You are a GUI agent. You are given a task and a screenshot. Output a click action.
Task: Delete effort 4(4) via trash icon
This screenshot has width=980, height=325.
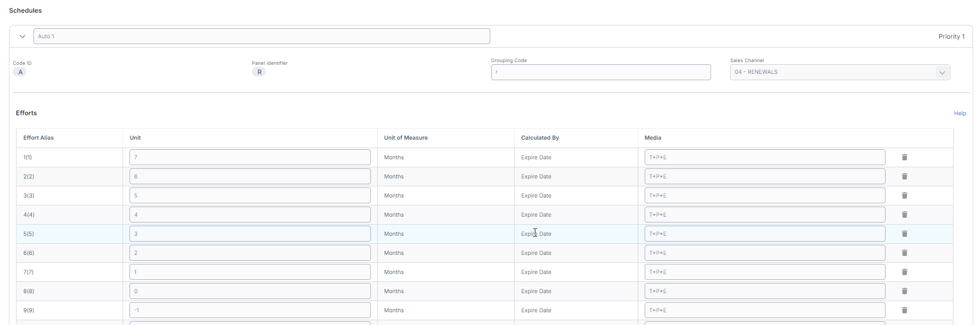pos(905,215)
